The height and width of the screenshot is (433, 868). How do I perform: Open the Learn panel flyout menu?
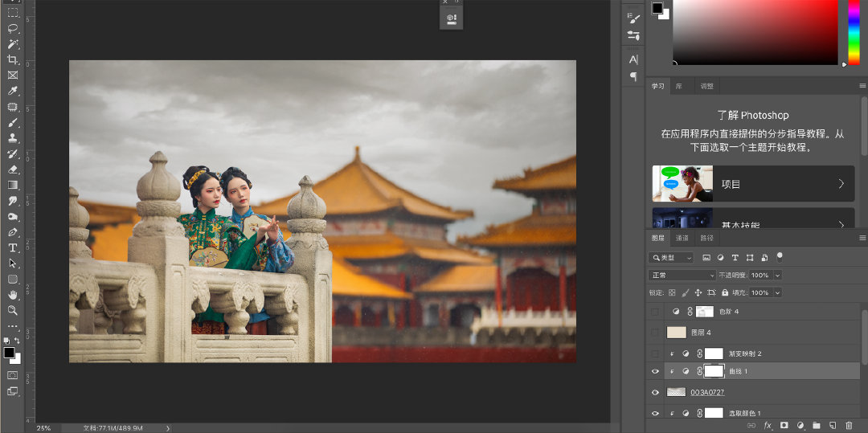862,86
